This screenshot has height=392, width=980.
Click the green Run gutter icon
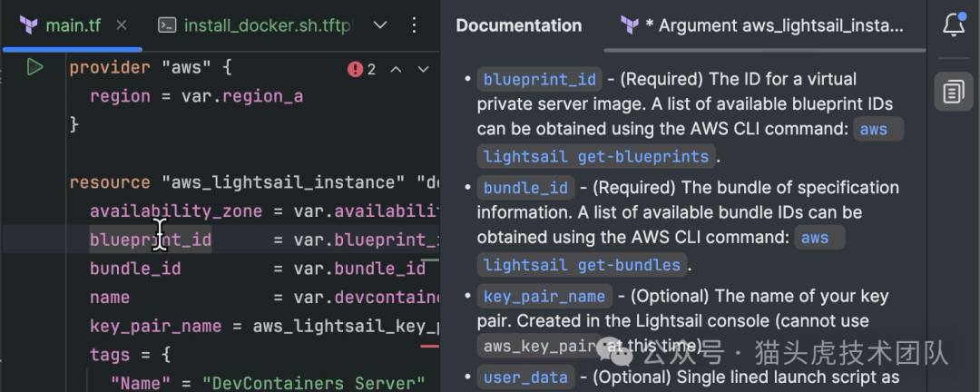[x=34, y=67]
